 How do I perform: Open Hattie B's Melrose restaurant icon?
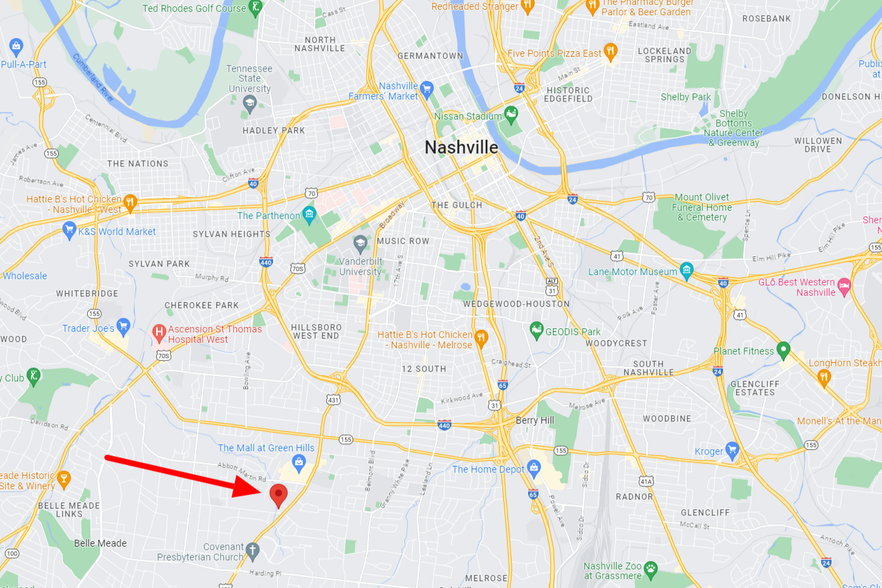click(482, 337)
